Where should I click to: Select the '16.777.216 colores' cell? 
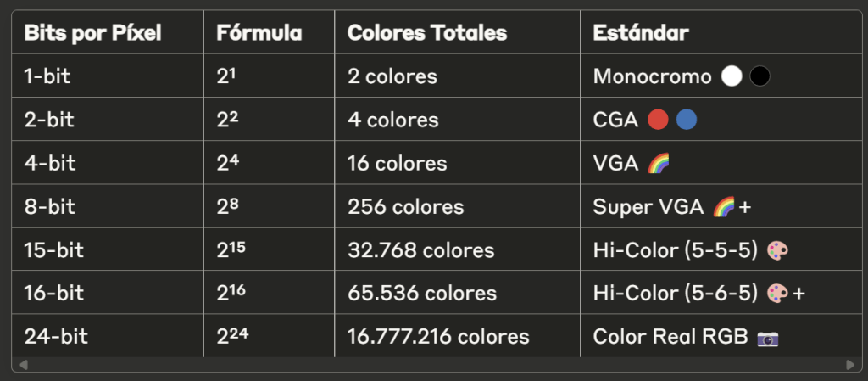(x=438, y=337)
